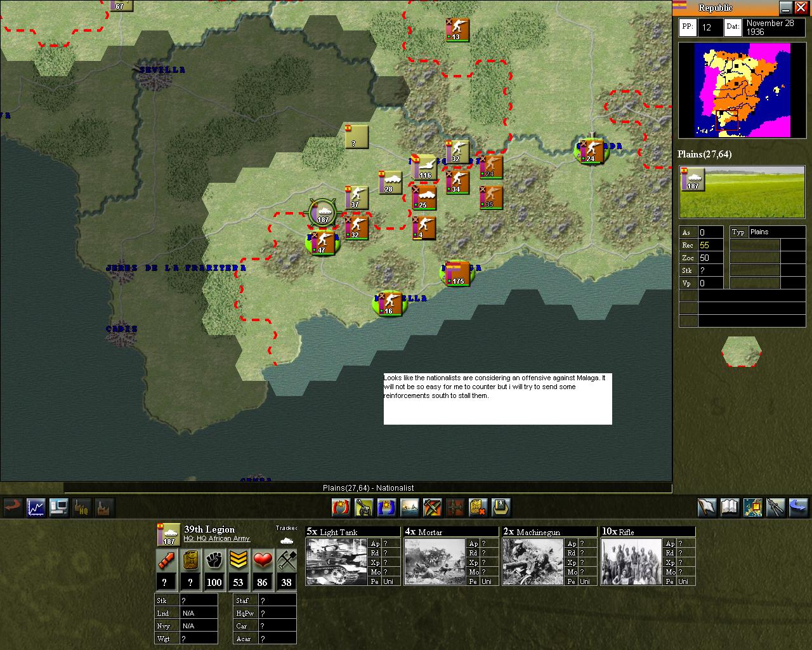Screen dimensions: 812x650
Task: Click the Spain minimap overview
Action: coord(742,90)
